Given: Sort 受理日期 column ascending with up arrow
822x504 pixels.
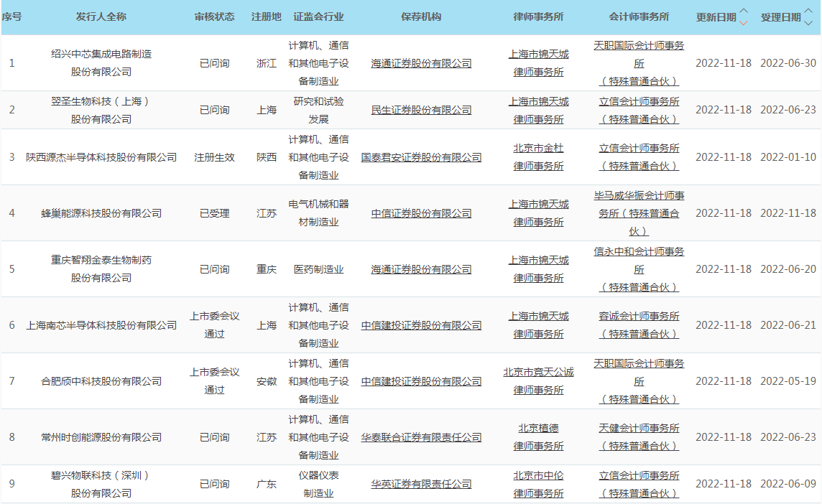Looking at the screenshot, I should (x=808, y=11).
